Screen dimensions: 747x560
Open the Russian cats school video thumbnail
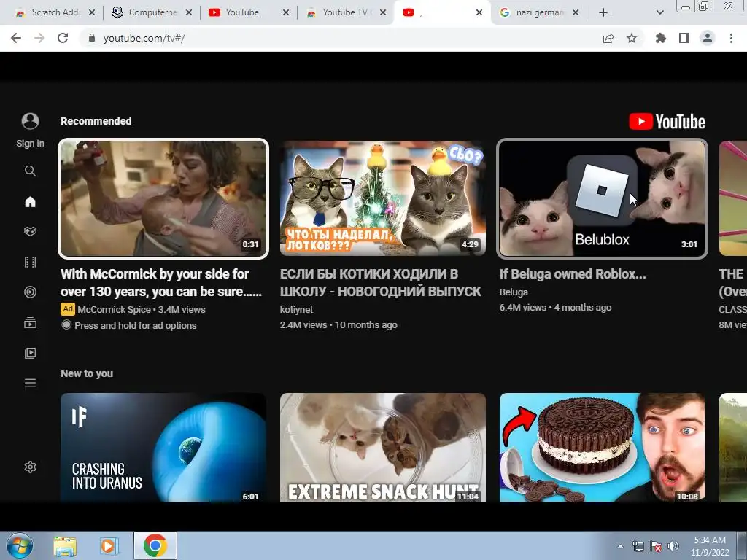point(382,198)
